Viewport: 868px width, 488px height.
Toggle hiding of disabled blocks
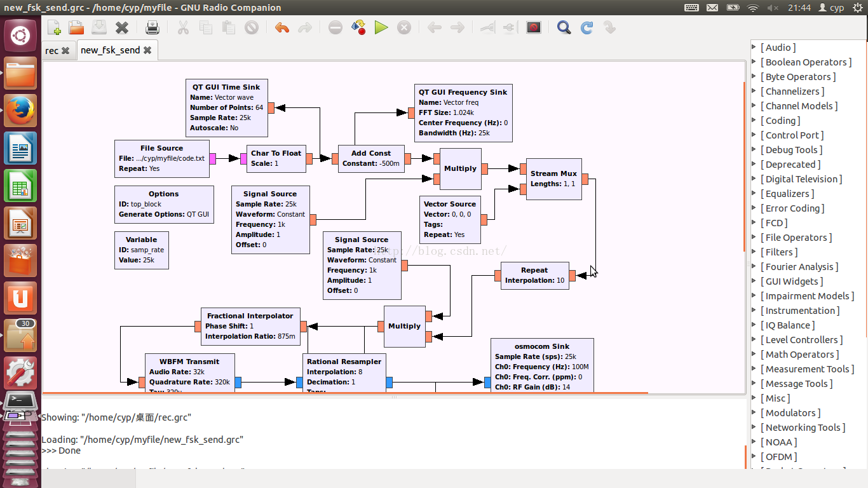pyautogui.click(x=533, y=27)
